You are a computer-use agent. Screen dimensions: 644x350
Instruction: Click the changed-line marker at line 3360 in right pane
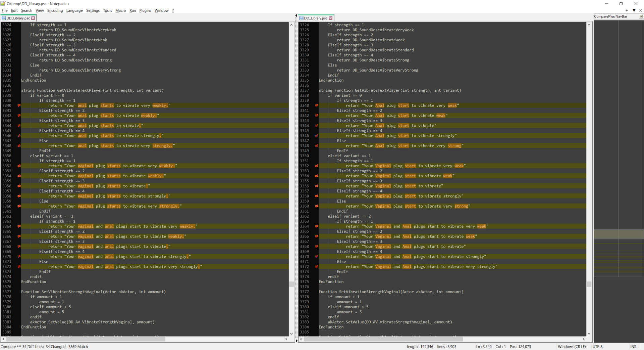317,206
